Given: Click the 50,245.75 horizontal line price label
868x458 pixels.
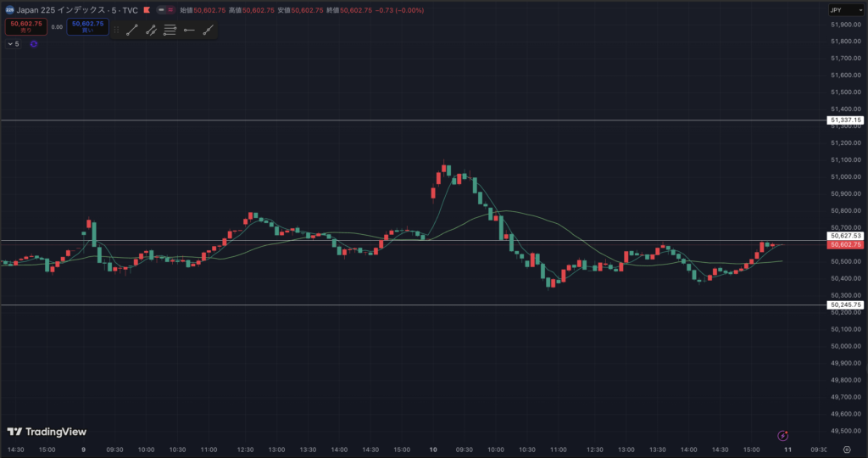Looking at the screenshot, I should coord(845,304).
